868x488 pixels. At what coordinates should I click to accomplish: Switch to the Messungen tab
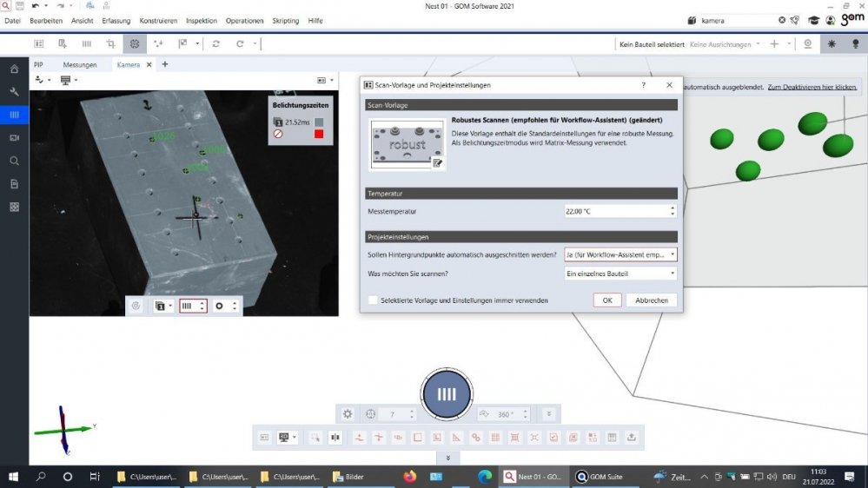click(80, 64)
